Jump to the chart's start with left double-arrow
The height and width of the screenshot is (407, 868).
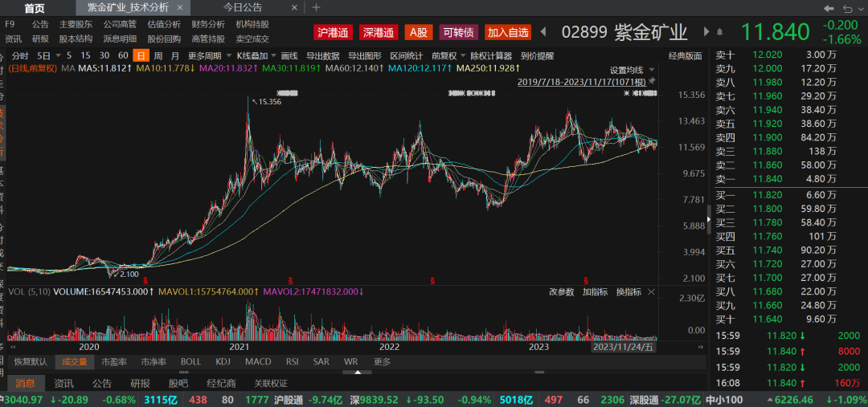pyautogui.click(x=14, y=347)
